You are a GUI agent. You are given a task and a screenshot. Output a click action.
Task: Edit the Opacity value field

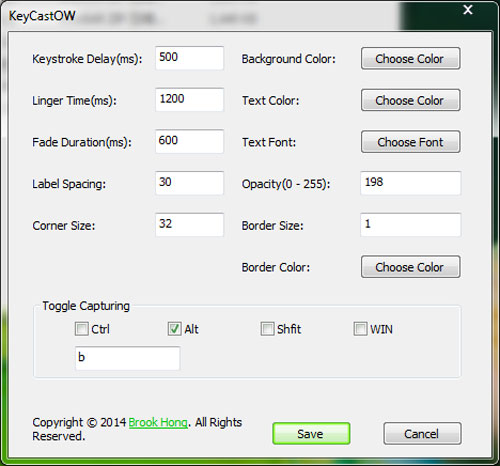(411, 183)
